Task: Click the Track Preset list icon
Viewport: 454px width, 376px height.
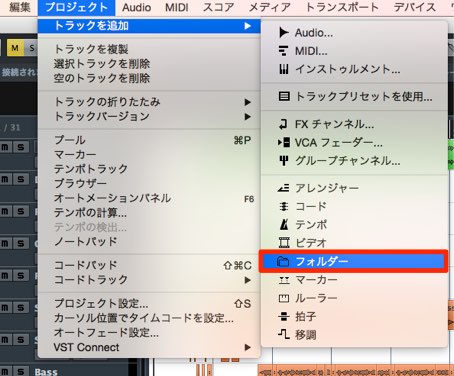Action: coord(284,97)
